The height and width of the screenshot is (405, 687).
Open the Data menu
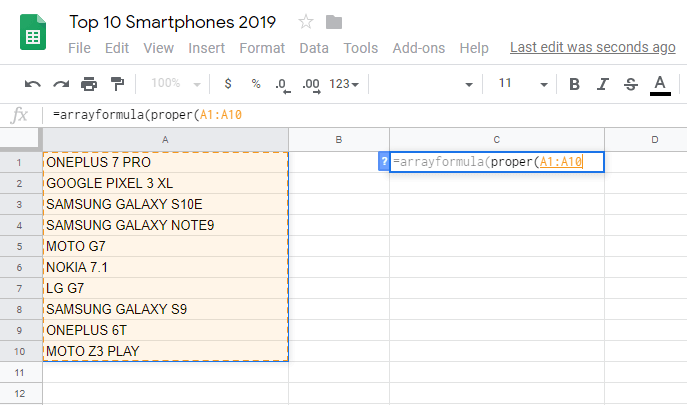(x=314, y=48)
